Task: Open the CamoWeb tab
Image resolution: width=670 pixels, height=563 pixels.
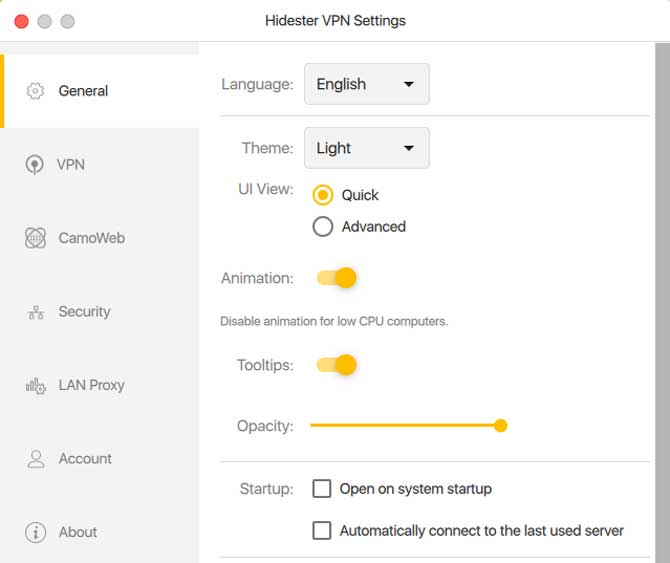Action: pyautogui.click(x=100, y=238)
